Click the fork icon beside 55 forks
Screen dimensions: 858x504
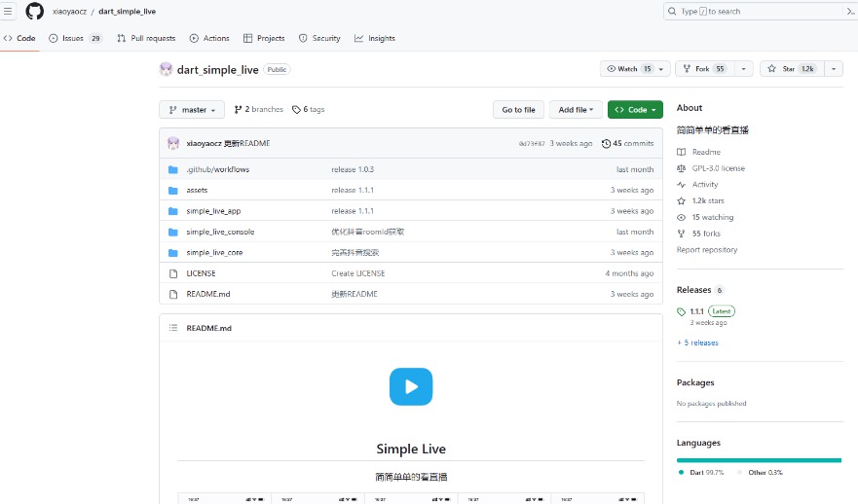[x=682, y=234]
